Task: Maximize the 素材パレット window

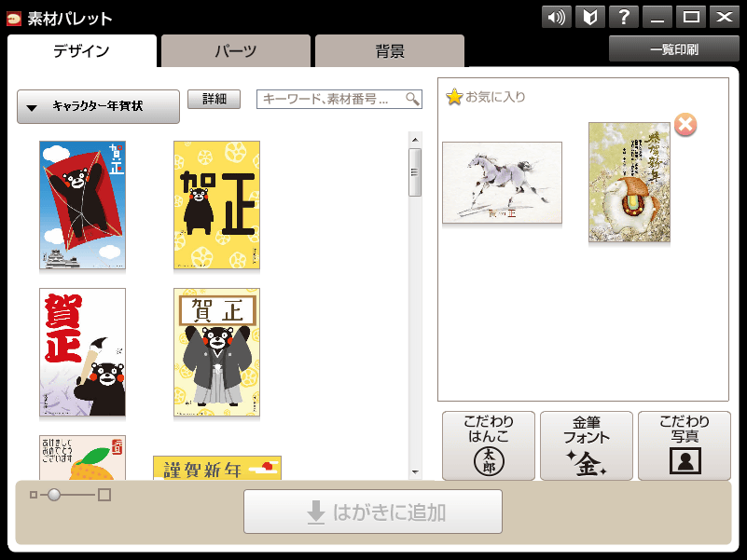Action: click(691, 18)
